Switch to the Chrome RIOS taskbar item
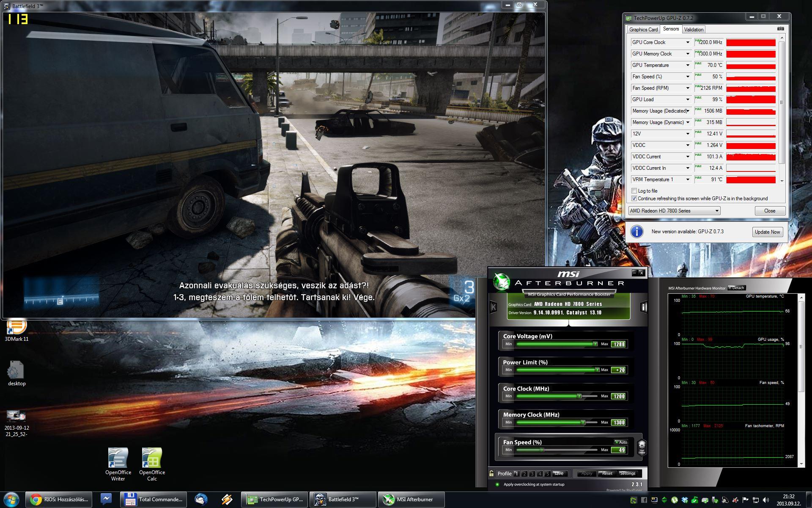The image size is (812, 508). pyautogui.click(x=59, y=500)
